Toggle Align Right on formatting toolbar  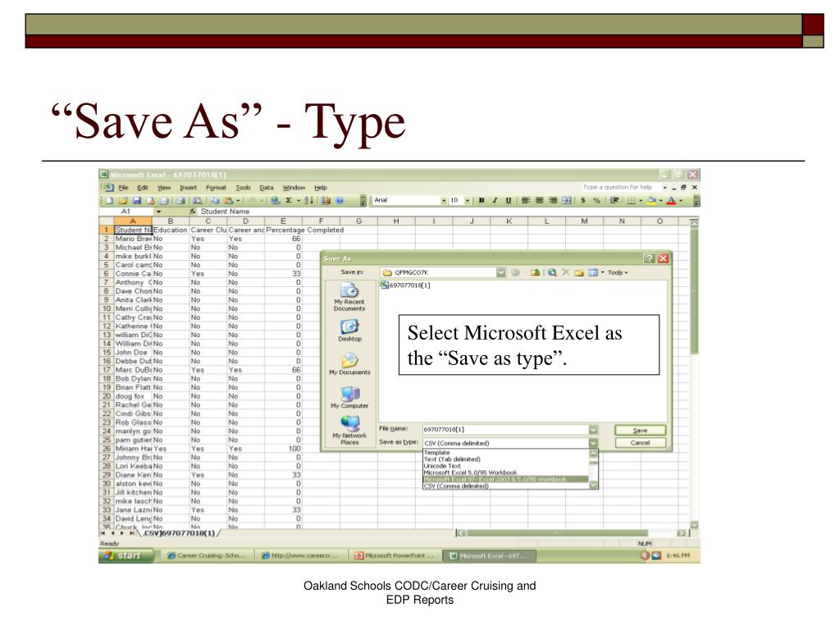click(x=553, y=200)
